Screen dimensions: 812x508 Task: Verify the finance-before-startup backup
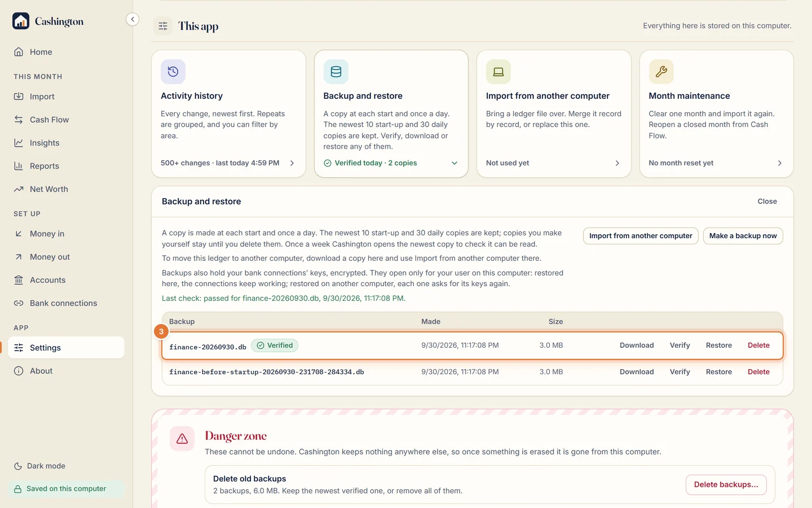pos(680,372)
